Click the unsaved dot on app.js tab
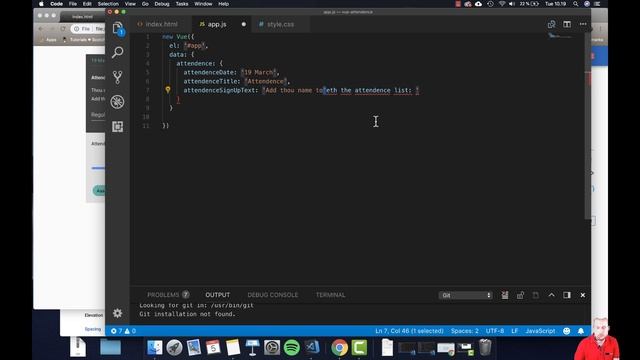This screenshot has height=360, width=640. (244, 24)
